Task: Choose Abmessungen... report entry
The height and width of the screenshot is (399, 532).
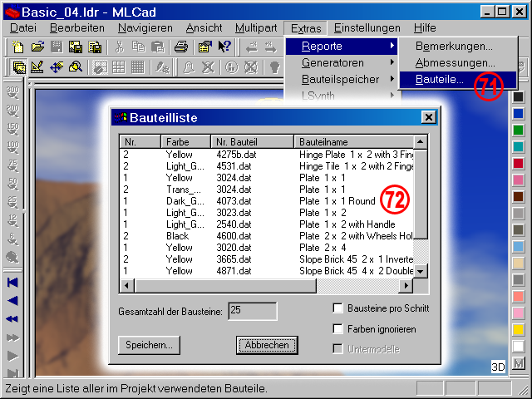Action: 458,63
